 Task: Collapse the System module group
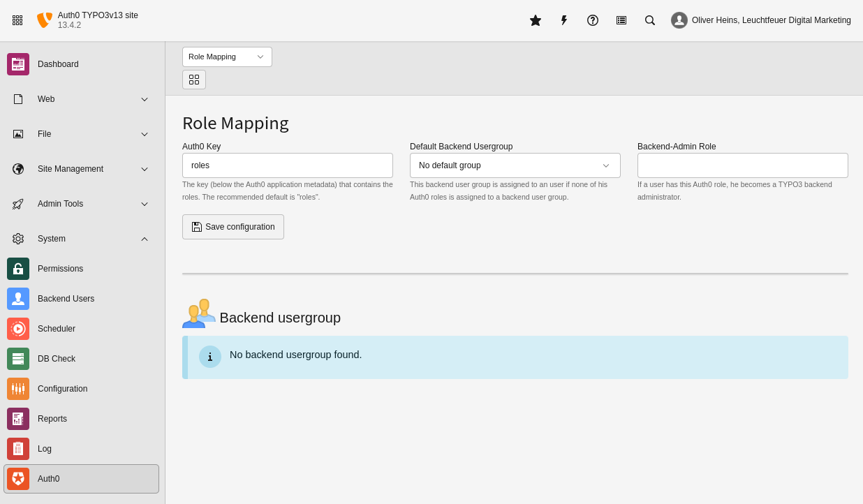(81, 239)
